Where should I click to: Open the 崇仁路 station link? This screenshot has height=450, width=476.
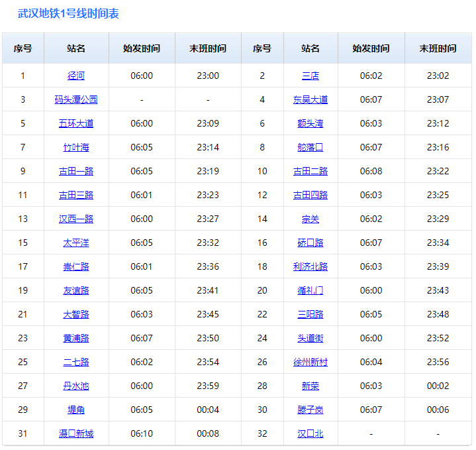click(76, 266)
